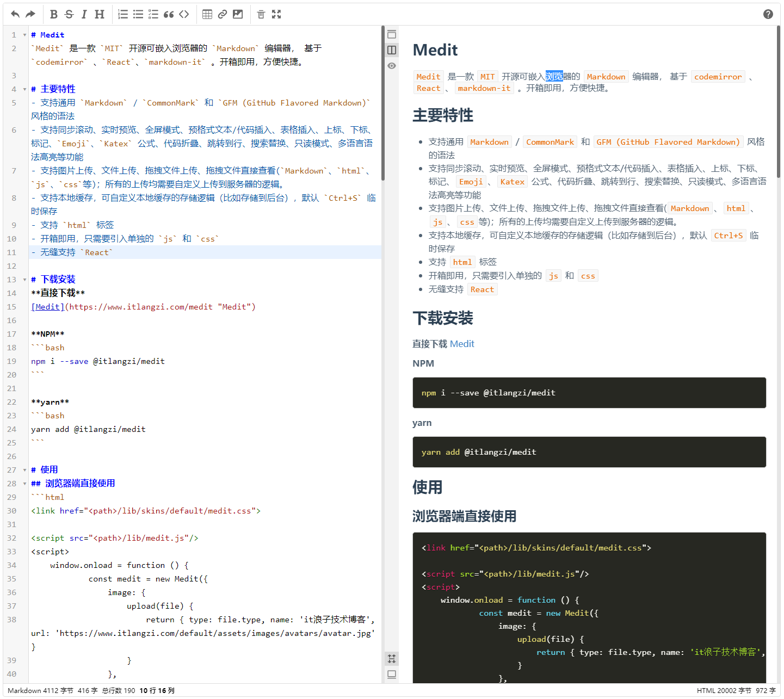Insert a table from the toolbar
The height and width of the screenshot is (699, 784).
207,14
